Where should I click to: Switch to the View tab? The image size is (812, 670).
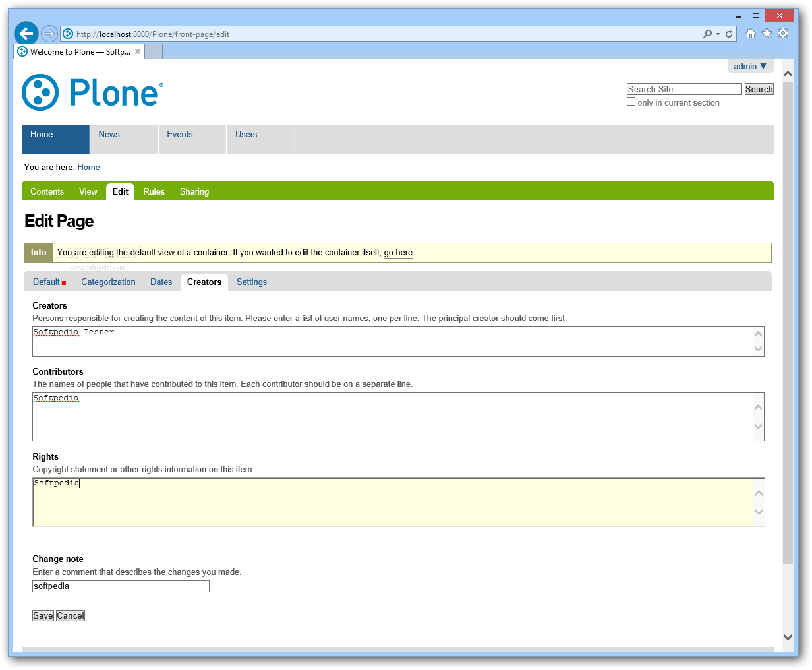[88, 191]
